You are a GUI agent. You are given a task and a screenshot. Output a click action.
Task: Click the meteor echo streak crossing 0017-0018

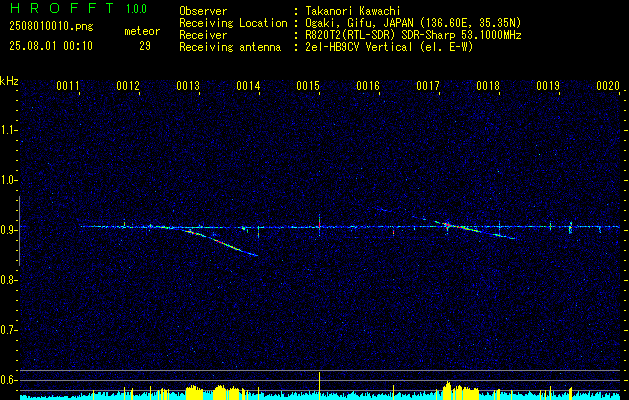pyautogui.click(x=473, y=229)
